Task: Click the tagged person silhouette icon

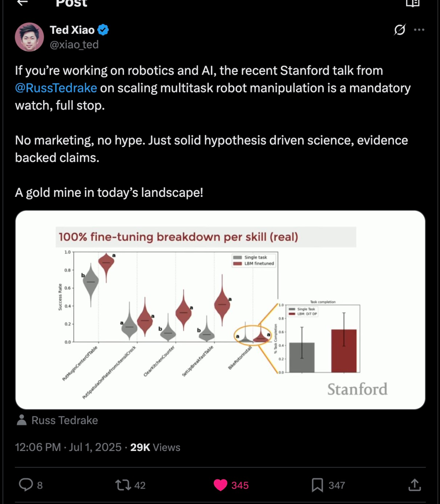Action: [22, 420]
